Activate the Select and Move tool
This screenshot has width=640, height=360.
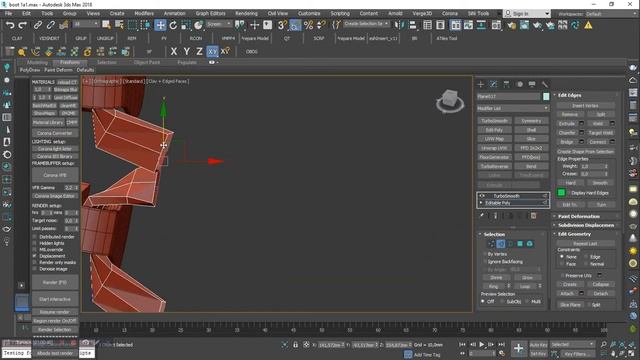tap(160, 25)
